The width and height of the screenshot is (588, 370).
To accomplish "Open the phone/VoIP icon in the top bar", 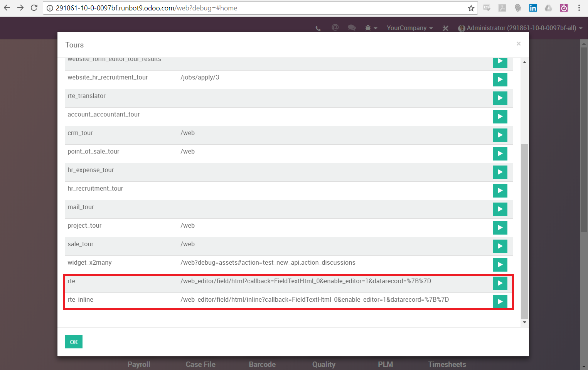I will point(318,28).
